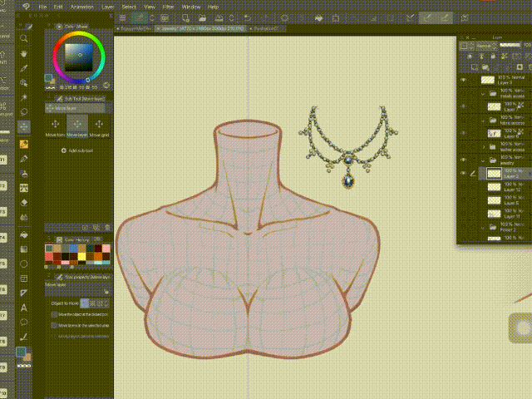
Task: Choose the Text tool
Action: pyautogui.click(x=24, y=307)
